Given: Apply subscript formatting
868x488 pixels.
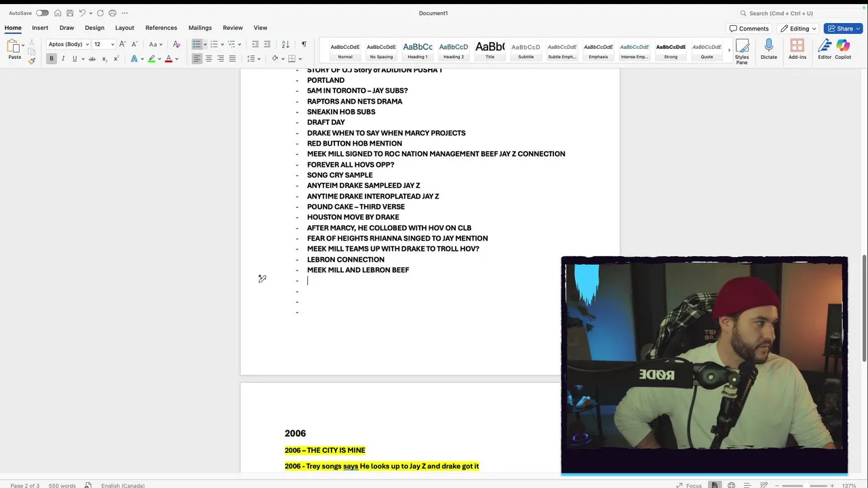Looking at the screenshot, I should click(104, 59).
